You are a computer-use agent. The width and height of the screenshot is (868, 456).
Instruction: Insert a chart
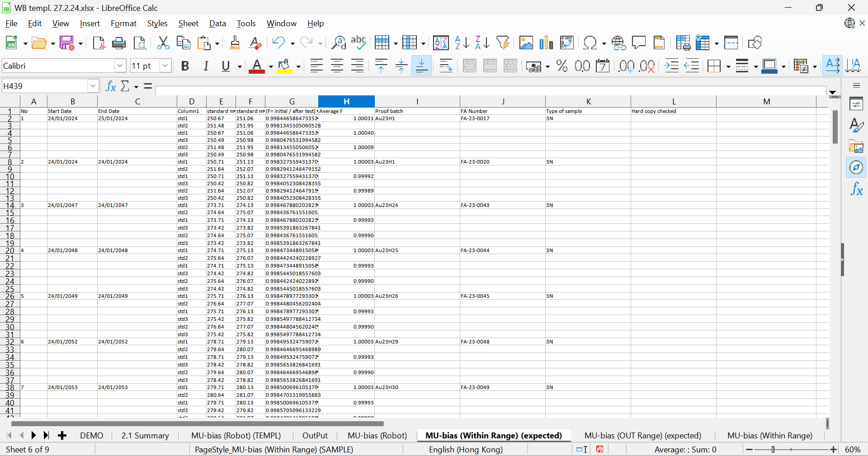(546, 43)
